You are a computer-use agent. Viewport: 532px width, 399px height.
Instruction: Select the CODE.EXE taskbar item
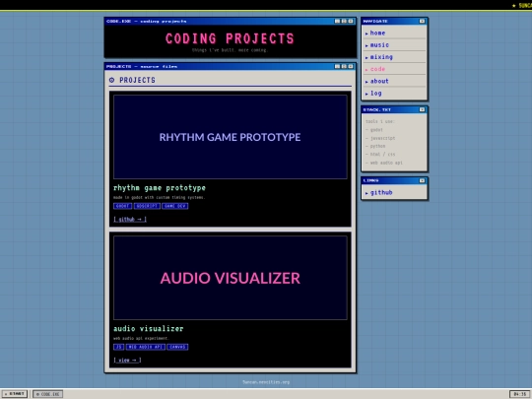(48, 394)
